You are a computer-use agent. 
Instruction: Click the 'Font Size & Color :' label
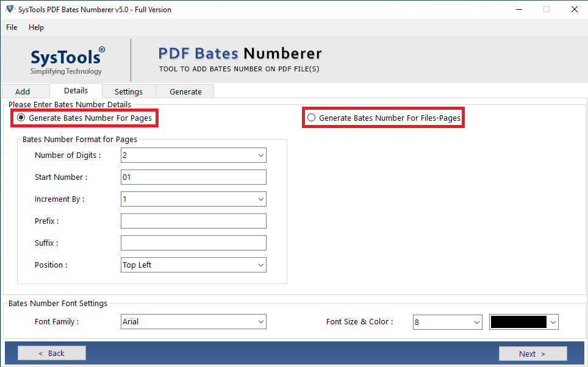click(360, 322)
